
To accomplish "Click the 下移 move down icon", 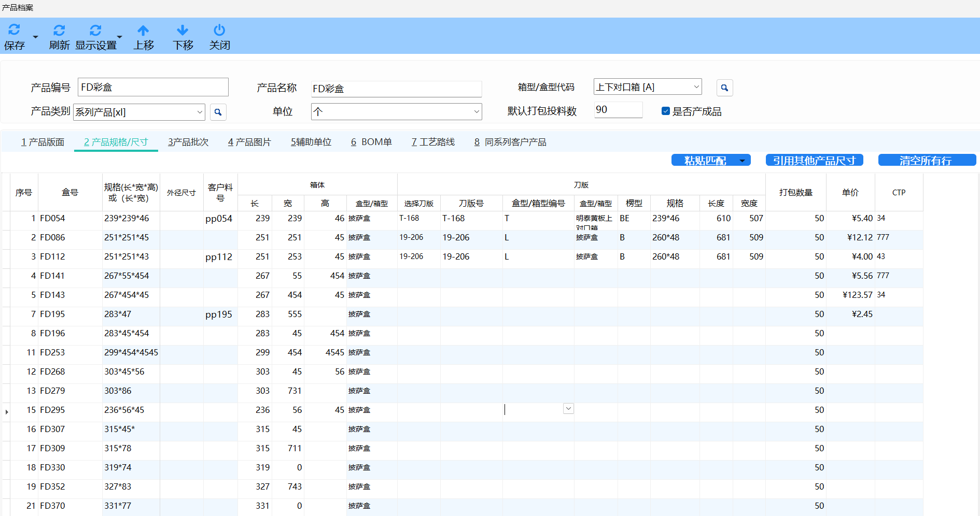I will (183, 31).
